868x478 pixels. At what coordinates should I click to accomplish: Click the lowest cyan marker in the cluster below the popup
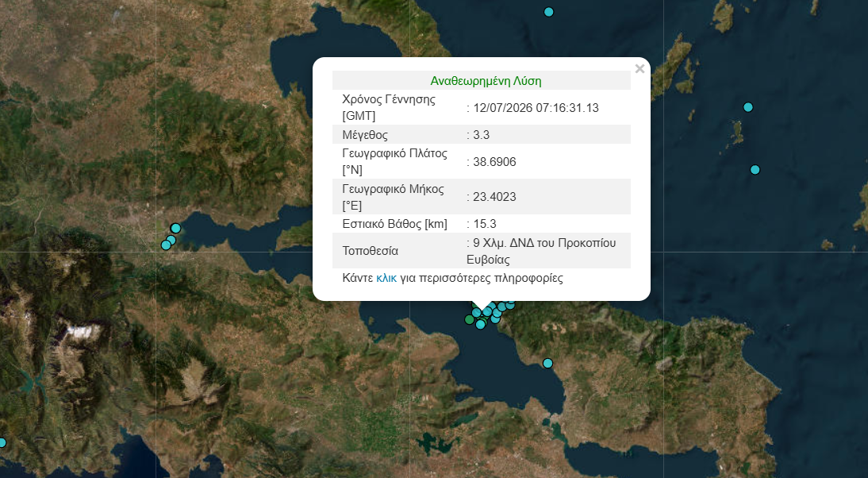coord(481,325)
